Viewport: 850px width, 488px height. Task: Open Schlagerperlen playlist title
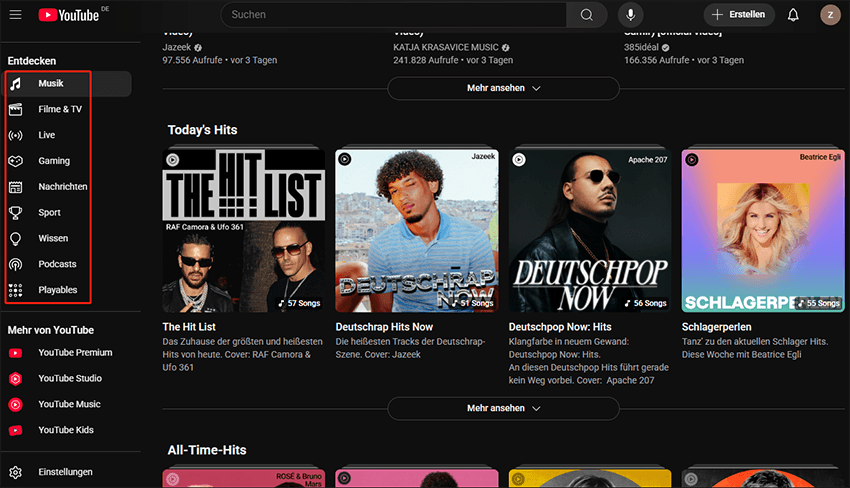[x=717, y=327]
